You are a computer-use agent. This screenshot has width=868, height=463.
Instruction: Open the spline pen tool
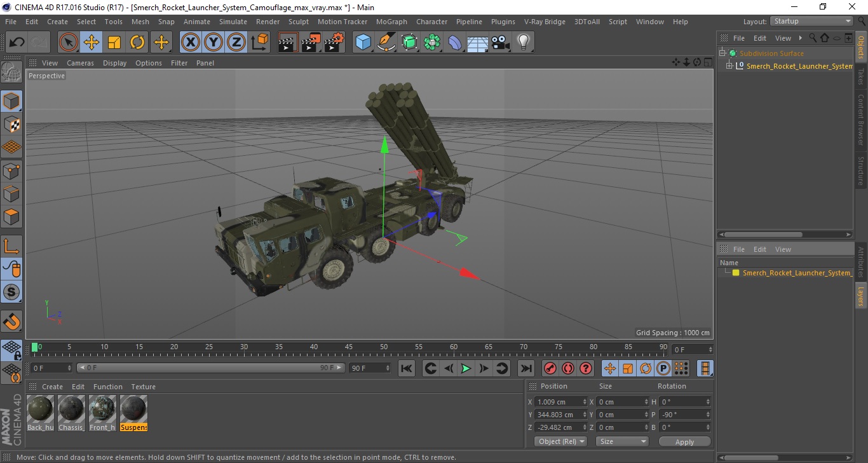click(x=386, y=43)
